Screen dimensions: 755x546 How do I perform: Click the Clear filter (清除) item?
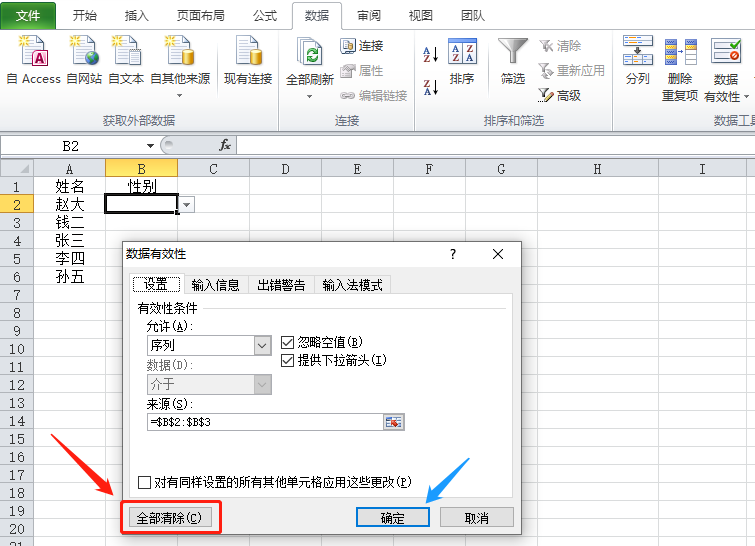560,46
